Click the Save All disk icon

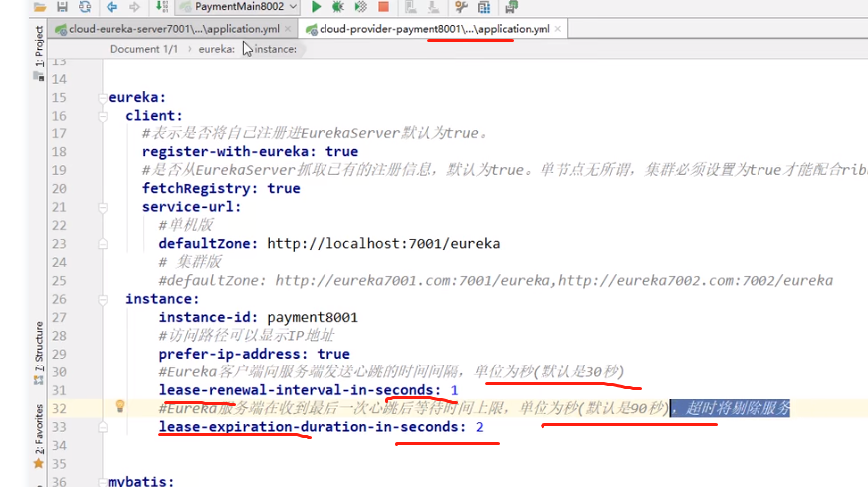(x=62, y=7)
